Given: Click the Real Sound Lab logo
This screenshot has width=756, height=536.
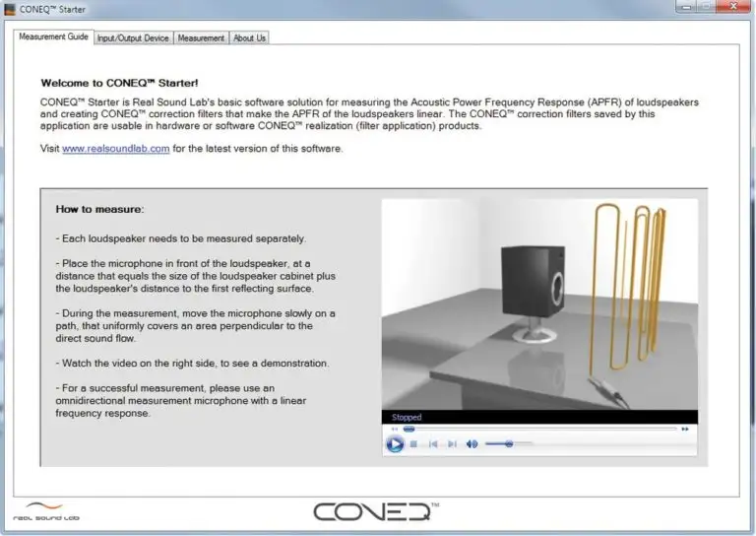Looking at the screenshot, I should [x=46, y=511].
